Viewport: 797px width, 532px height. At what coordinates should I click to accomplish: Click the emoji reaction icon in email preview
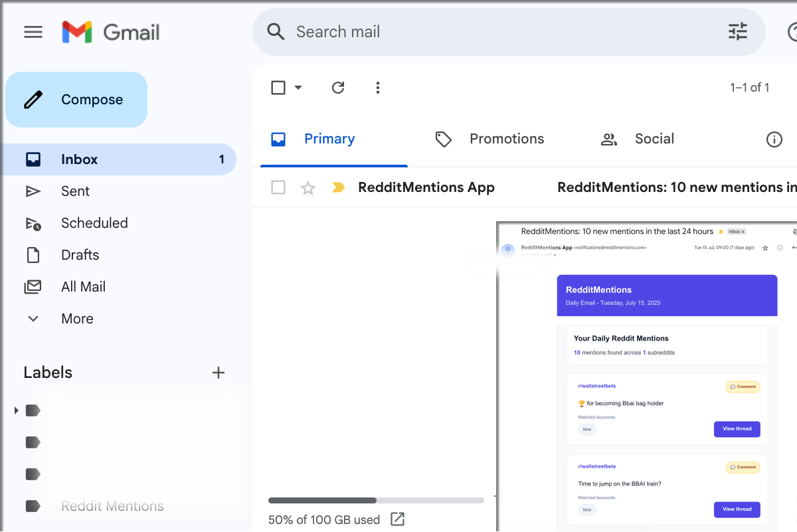point(780,248)
